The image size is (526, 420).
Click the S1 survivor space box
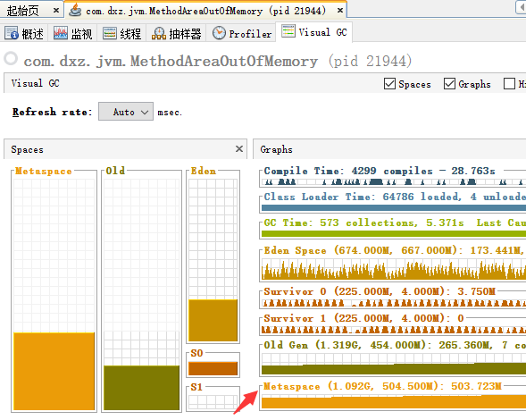[x=213, y=401]
